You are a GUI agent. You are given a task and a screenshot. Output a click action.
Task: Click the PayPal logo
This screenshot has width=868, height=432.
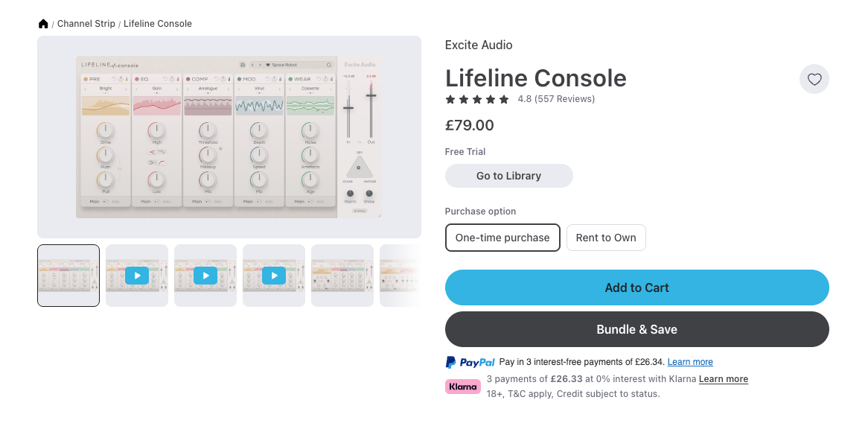pyautogui.click(x=470, y=363)
